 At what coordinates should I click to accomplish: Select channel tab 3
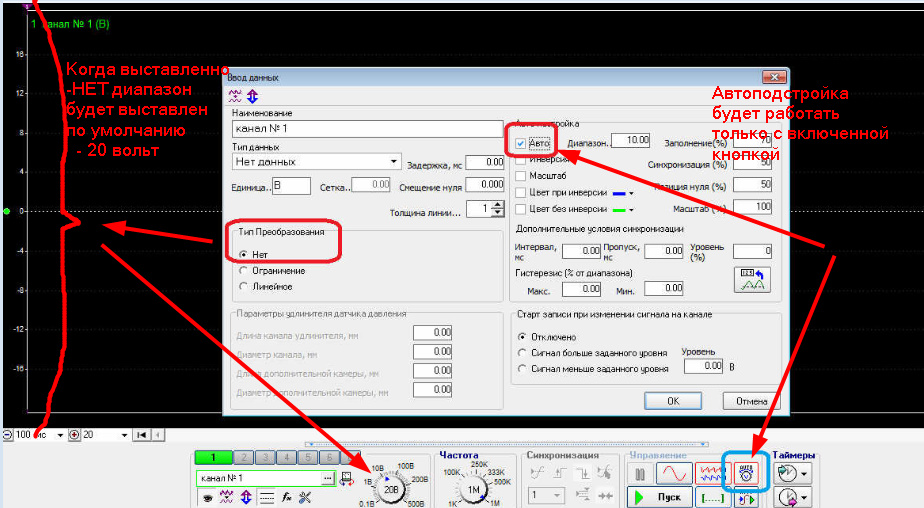click(x=265, y=457)
